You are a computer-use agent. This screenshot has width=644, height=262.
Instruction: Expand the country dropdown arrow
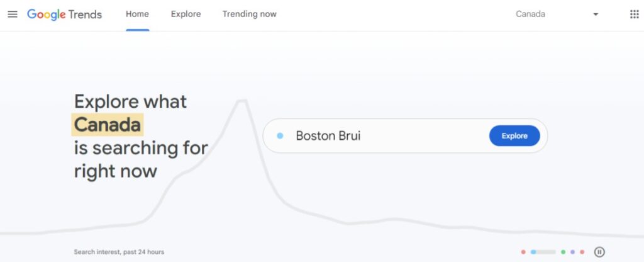(x=596, y=14)
